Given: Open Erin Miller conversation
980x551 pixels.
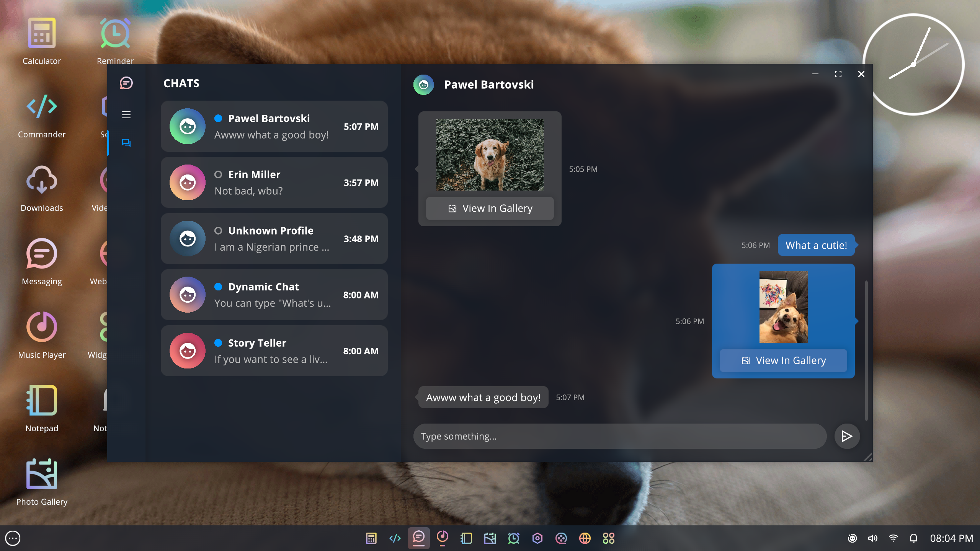Looking at the screenshot, I should click(x=274, y=183).
